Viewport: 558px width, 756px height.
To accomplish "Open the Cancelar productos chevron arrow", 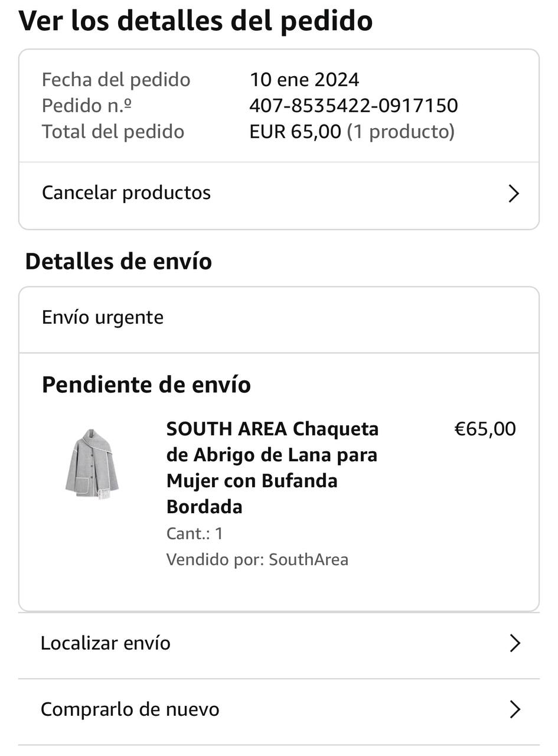I will [x=513, y=194].
